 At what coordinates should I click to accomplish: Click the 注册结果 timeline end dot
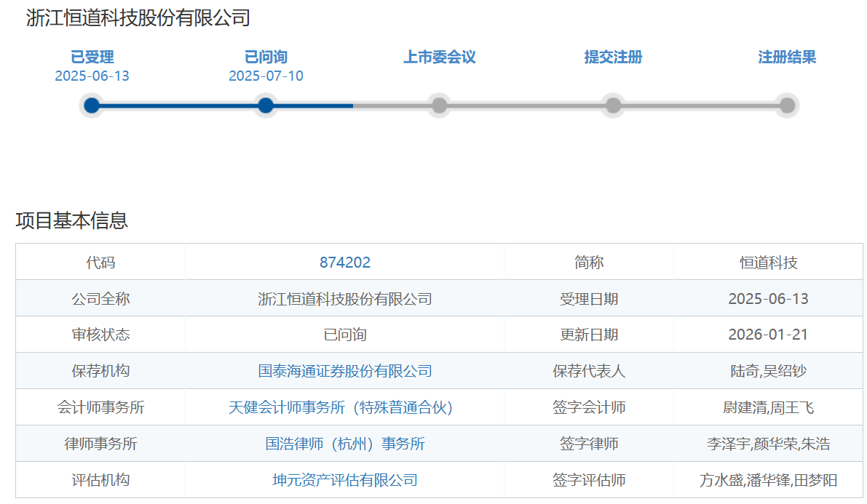tap(787, 105)
